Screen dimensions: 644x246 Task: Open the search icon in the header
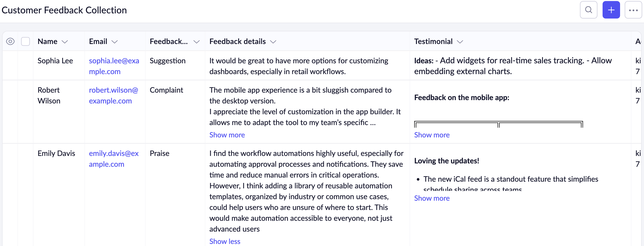588,10
